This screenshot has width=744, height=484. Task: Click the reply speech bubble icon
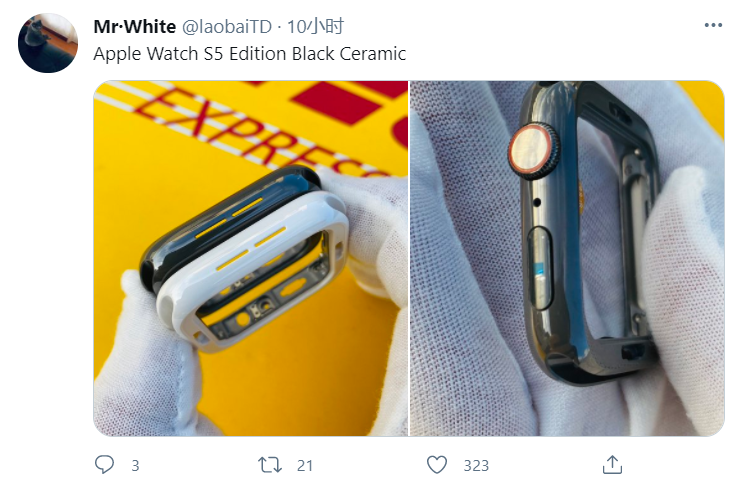pos(104,465)
